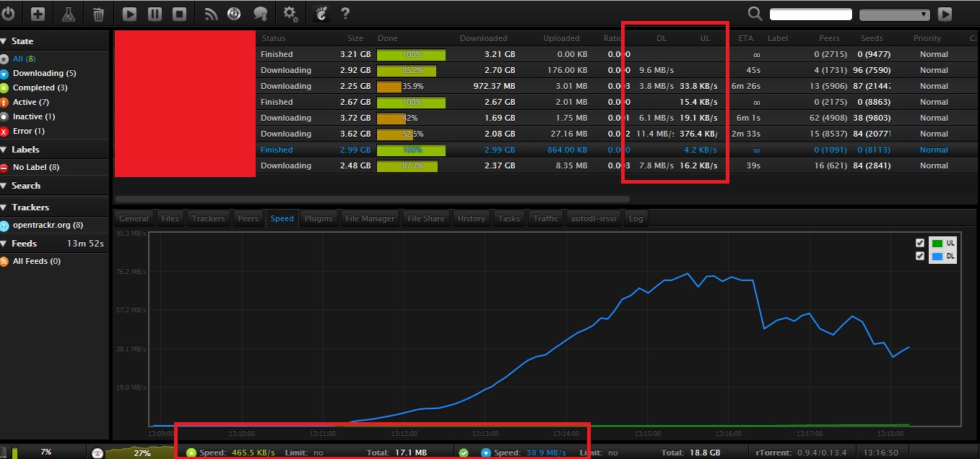Open the File Manager tab
The width and height of the screenshot is (980, 459).
(370, 218)
